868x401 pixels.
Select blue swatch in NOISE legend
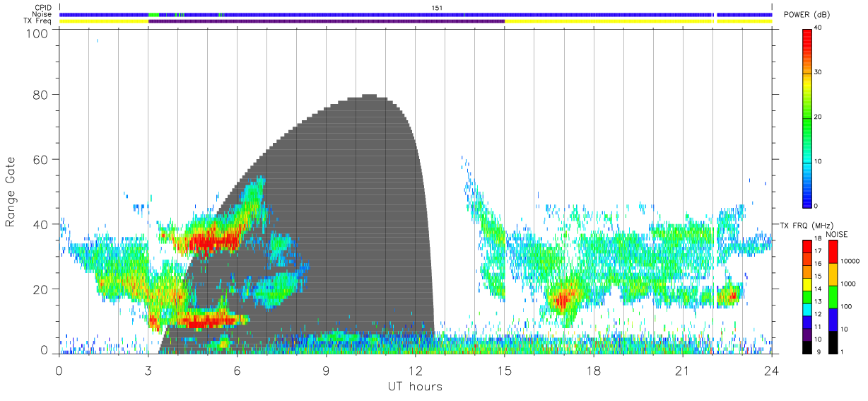[x=833, y=320]
